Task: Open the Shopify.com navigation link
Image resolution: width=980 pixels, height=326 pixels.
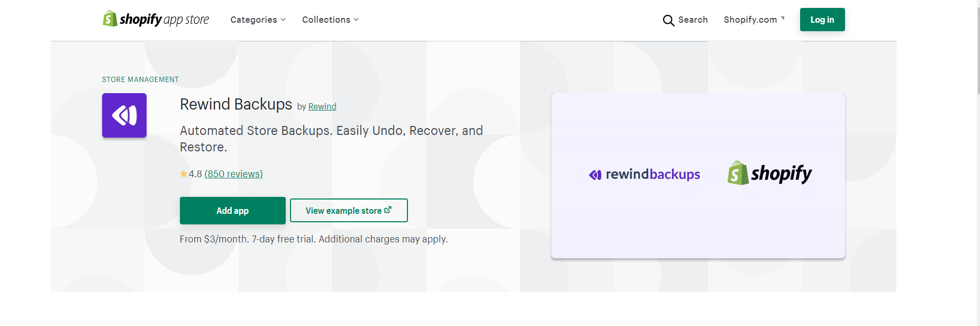Action: tap(750, 20)
